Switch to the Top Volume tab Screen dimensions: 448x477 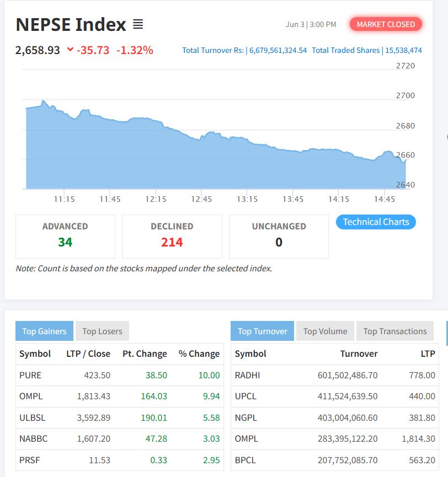325,331
